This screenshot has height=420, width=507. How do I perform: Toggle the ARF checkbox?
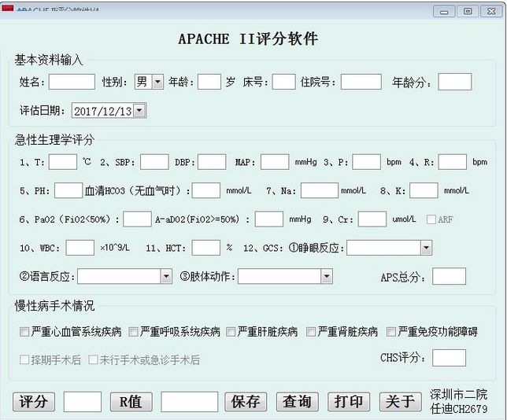click(x=431, y=219)
